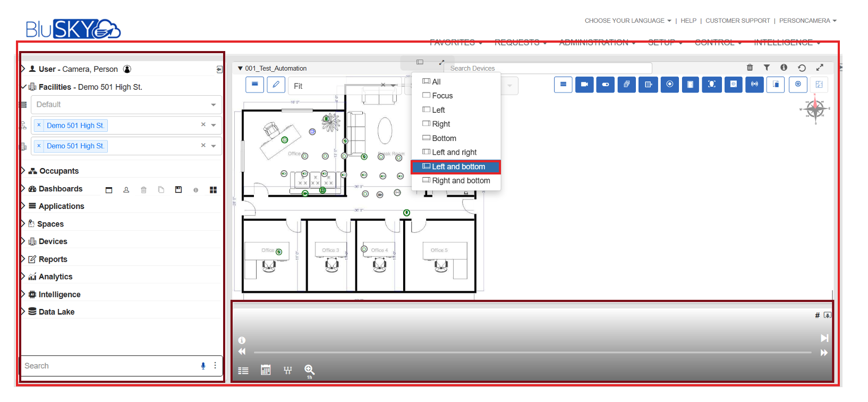Screen dimensions: 868x402
Task: Expand the Analytics tree section
Action: (23, 277)
